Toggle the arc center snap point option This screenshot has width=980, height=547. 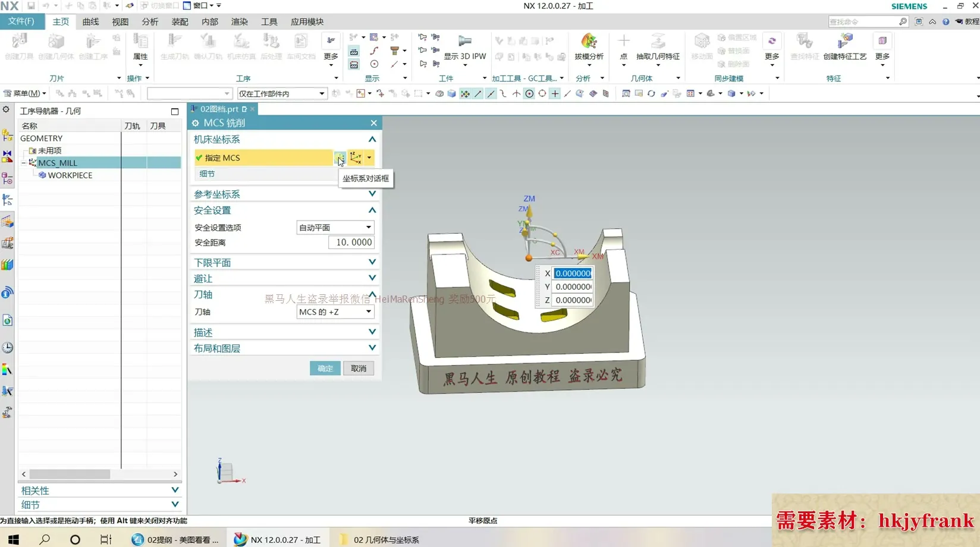tap(529, 94)
